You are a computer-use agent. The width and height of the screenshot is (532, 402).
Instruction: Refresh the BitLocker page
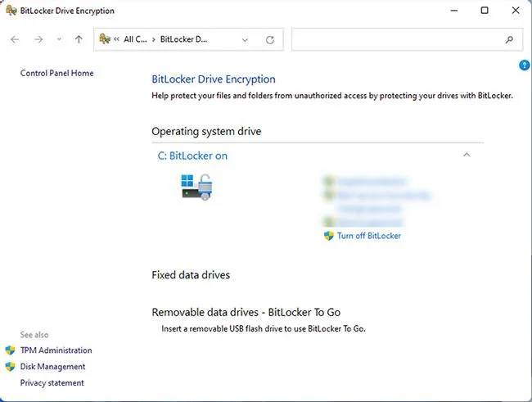tap(270, 40)
